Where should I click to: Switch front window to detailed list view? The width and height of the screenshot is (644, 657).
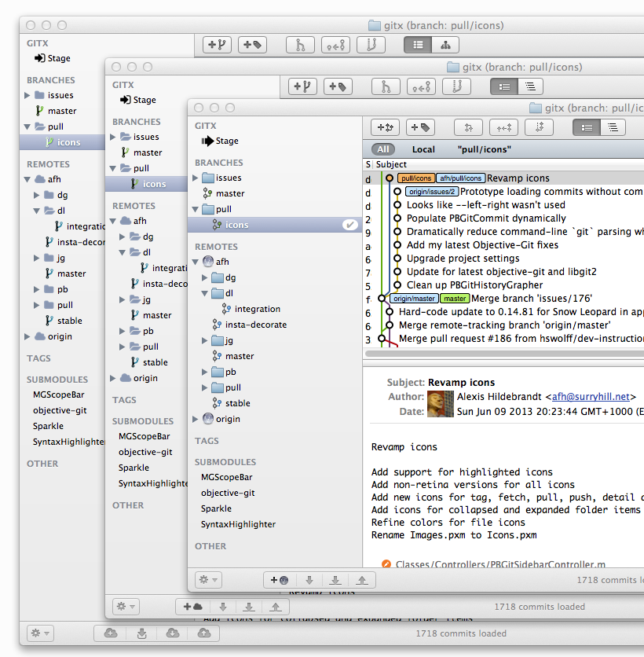587,127
